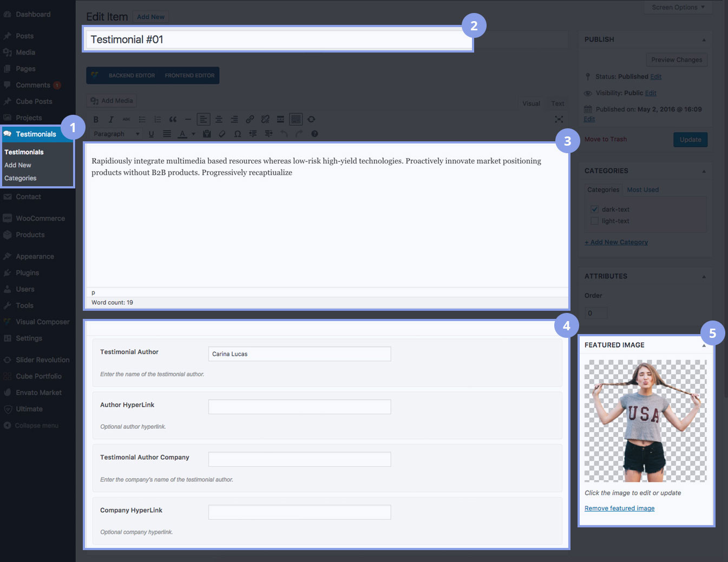Expand the Screen Options panel

678,7
